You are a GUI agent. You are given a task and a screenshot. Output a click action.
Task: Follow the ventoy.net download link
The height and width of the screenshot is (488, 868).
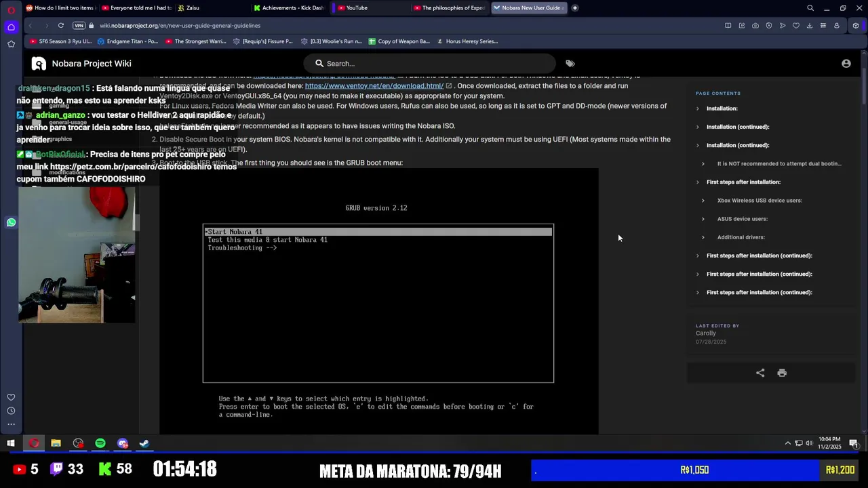pos(374,86)
